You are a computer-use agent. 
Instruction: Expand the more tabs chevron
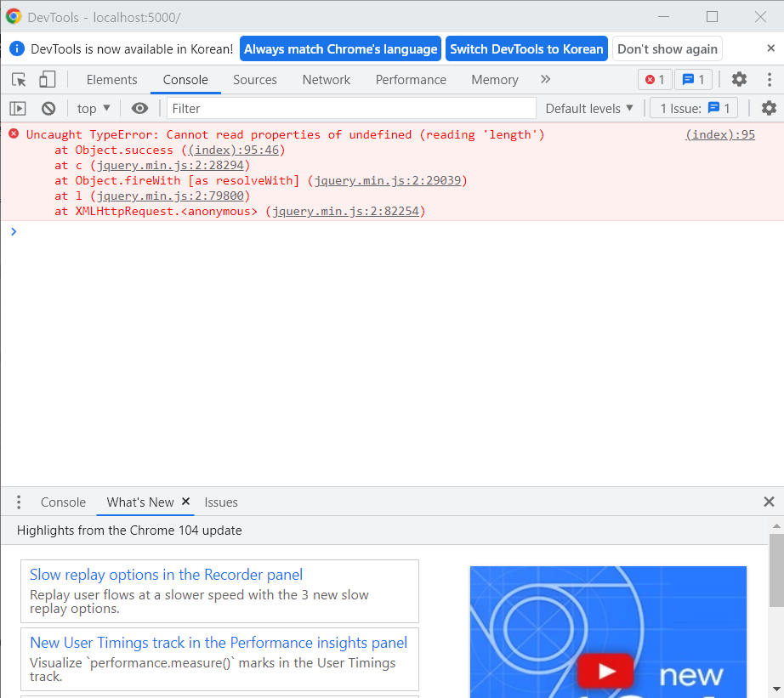(546, 79)
